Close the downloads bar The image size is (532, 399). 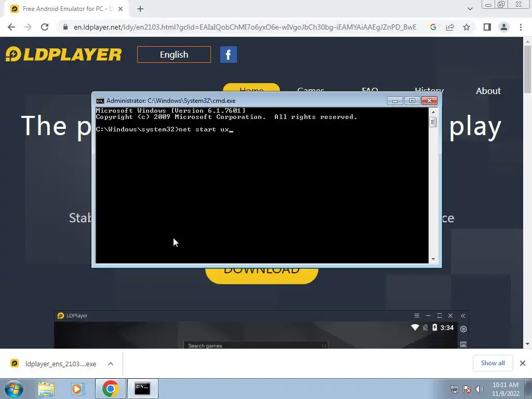click(523, 363)
